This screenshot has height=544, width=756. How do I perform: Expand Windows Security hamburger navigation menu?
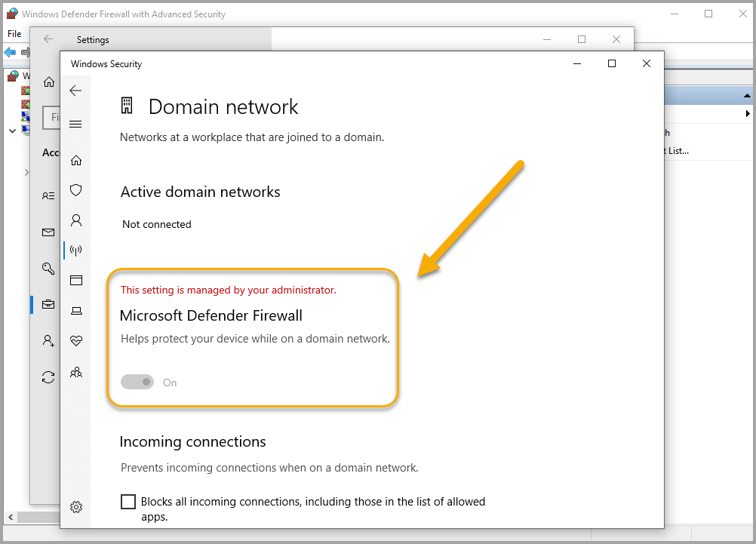pos(75,124)
